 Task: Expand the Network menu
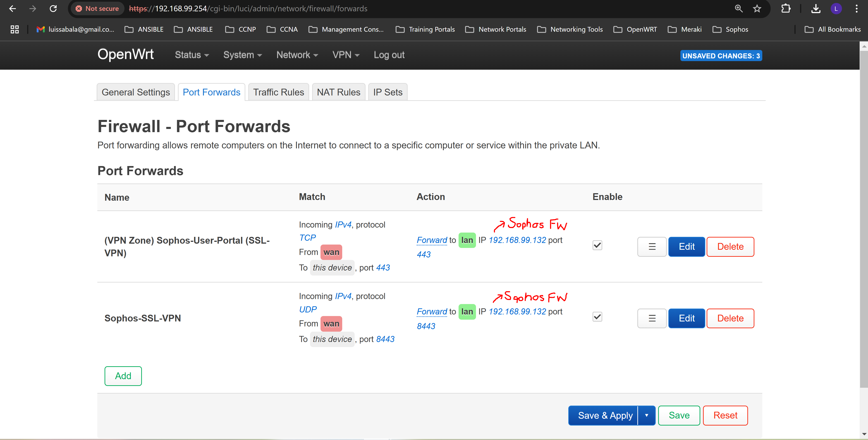[x=297, y=55]
